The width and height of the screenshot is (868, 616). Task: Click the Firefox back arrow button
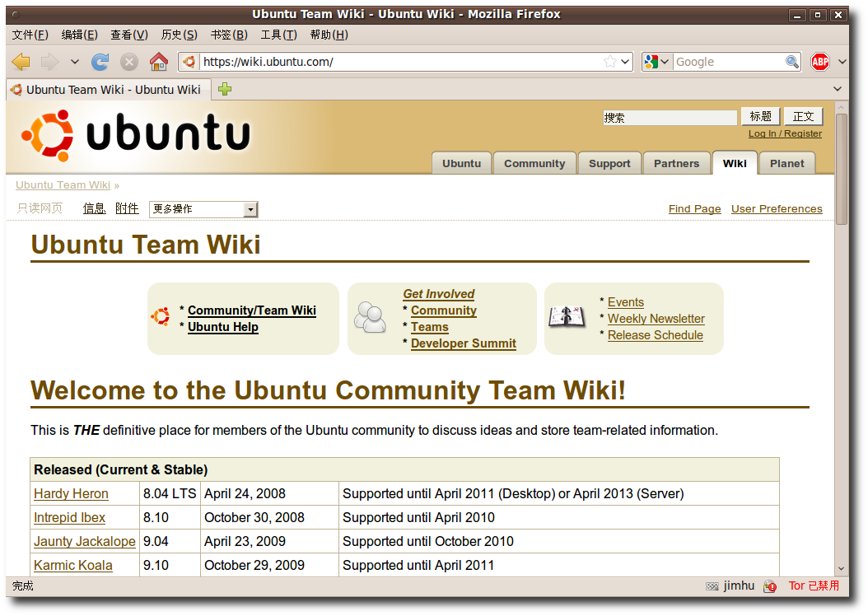point(21,62)
